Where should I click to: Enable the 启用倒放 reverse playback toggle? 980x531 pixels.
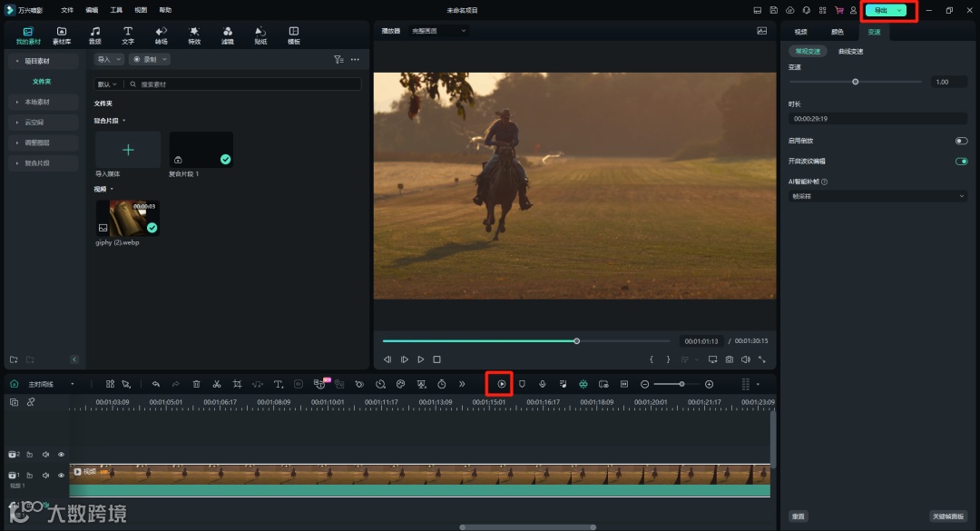tap(961, 141)
